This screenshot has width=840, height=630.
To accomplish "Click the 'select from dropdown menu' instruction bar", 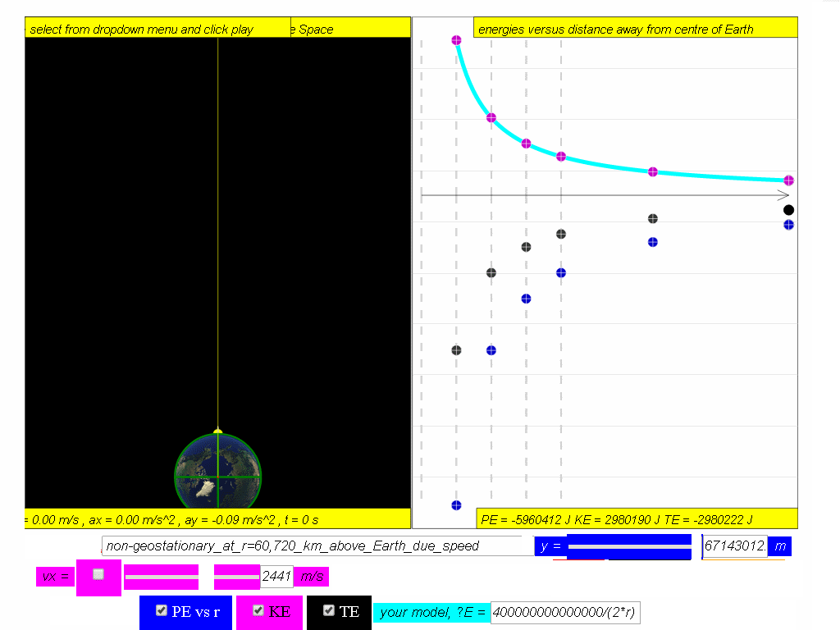I will (157, 29).
